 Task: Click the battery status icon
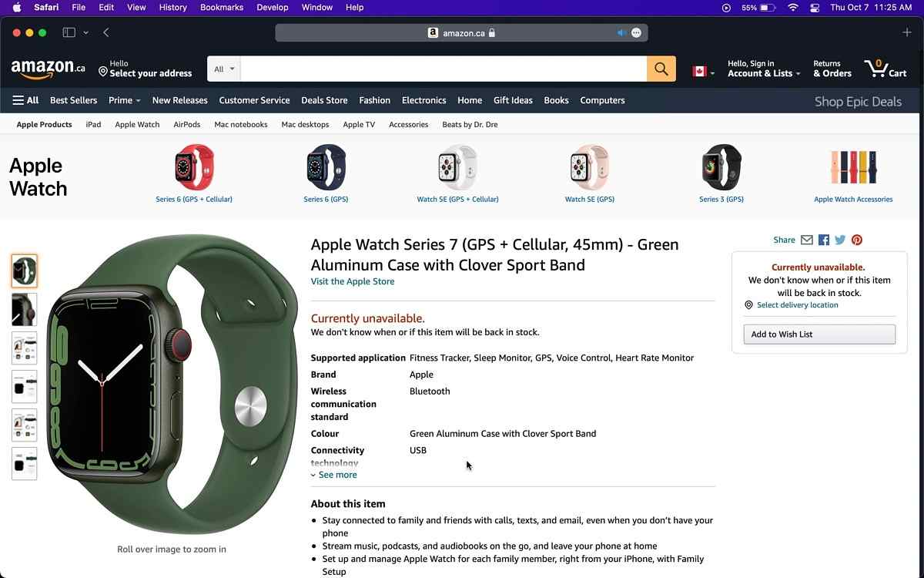(768, 7)
